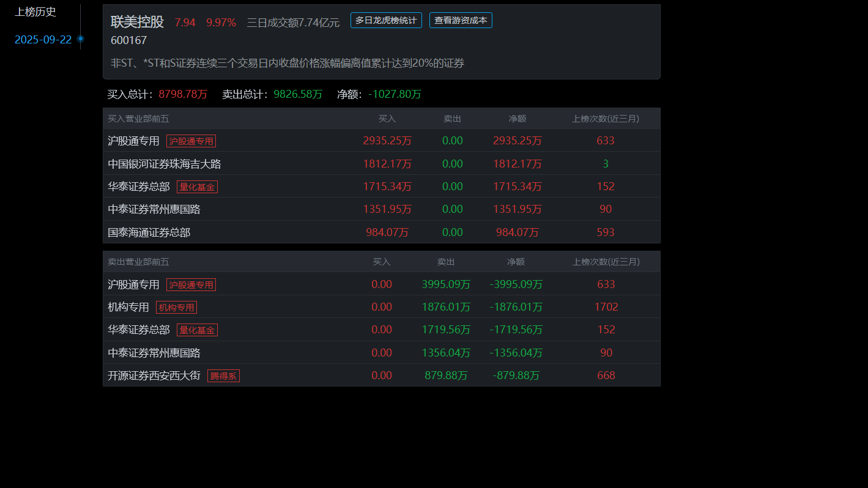Click the 买入营业部前五 header
Screen dimensions: 868x488
click(138, 119)
